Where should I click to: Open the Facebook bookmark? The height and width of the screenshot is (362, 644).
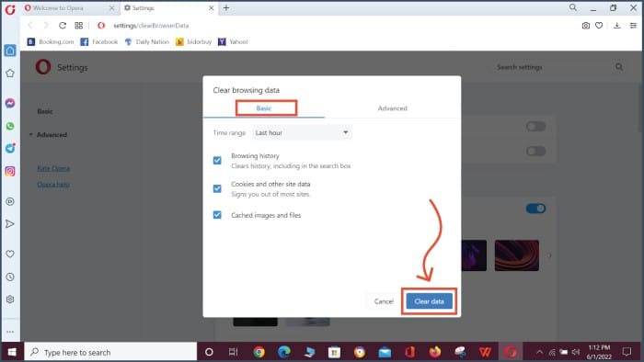[99, 42]
